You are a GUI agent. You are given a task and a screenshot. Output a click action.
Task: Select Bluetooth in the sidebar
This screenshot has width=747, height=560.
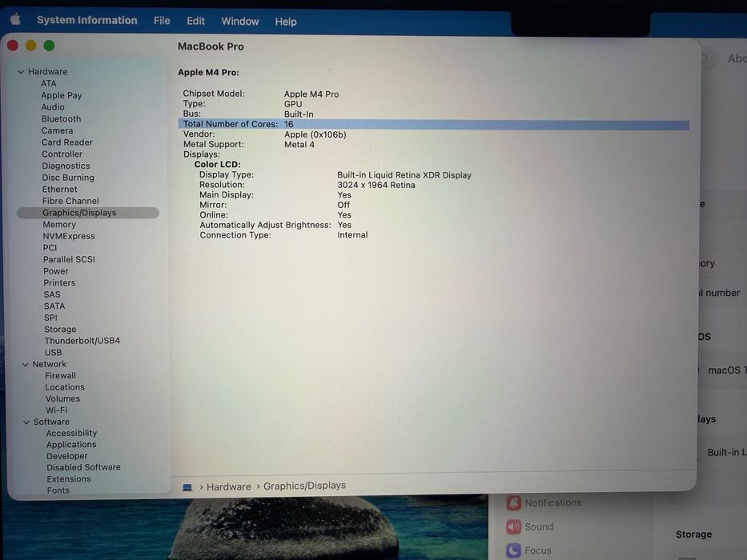(61, 118)
